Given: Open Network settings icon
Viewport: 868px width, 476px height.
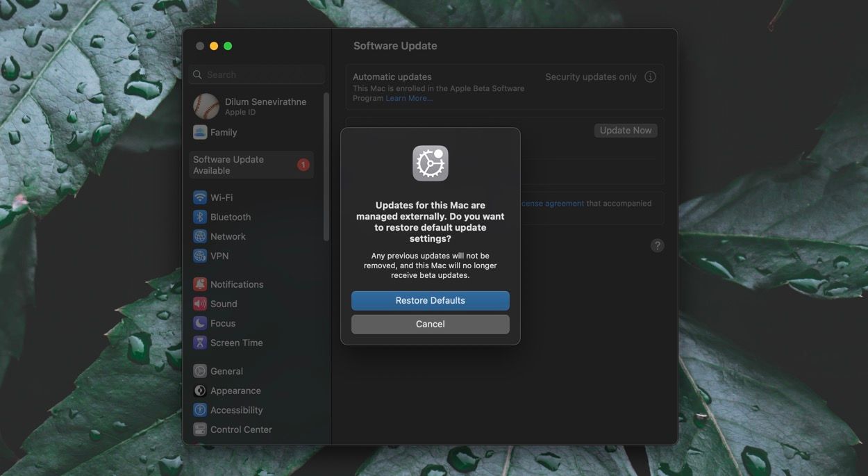Looking at the screenshot, I should pos(200,236).
